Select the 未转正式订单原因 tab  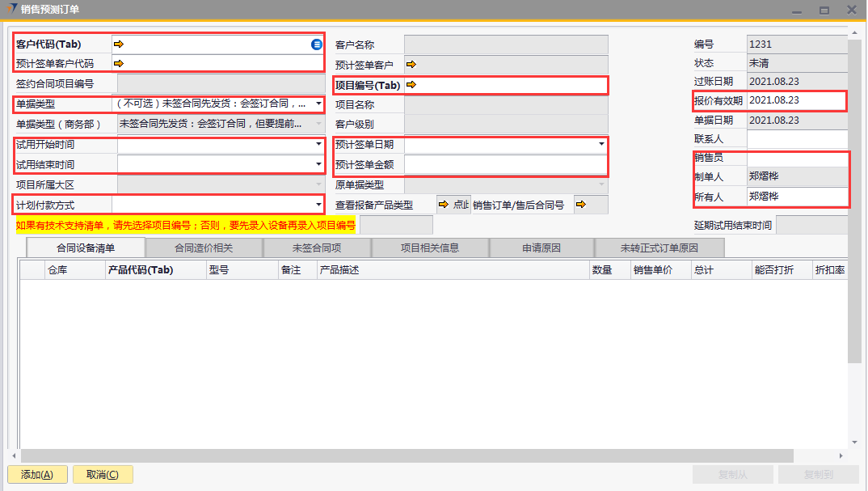tap(659, 248)
